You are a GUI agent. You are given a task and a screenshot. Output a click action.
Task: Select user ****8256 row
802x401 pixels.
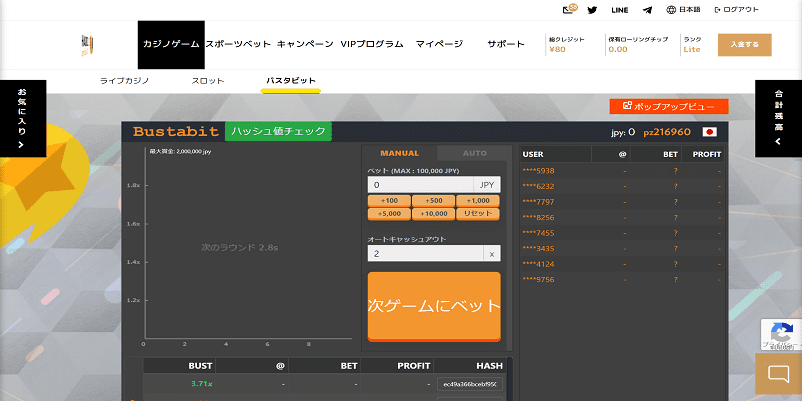(x=622, y=217)
